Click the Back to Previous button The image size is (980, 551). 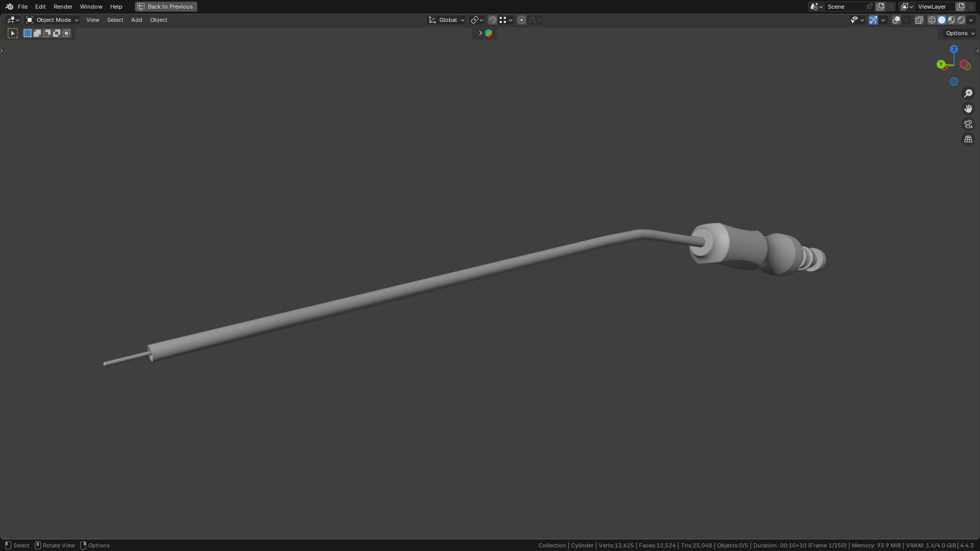point(166,7)
